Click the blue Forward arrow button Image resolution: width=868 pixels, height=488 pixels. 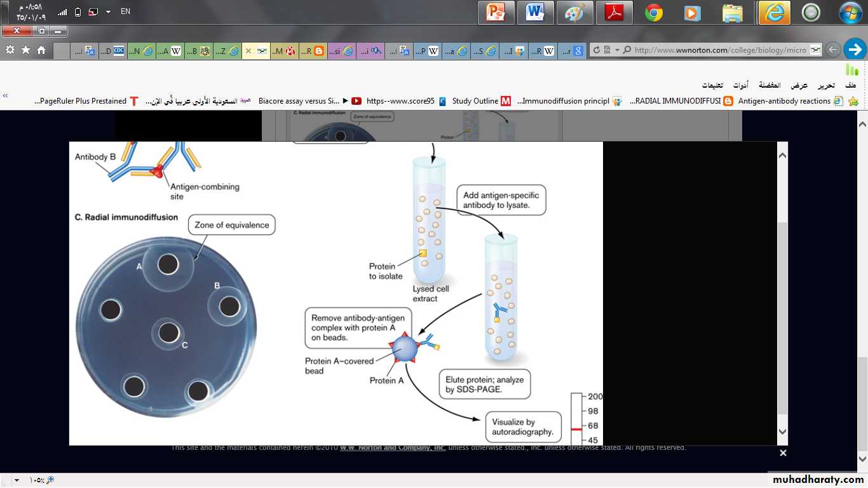pos(855,50)
